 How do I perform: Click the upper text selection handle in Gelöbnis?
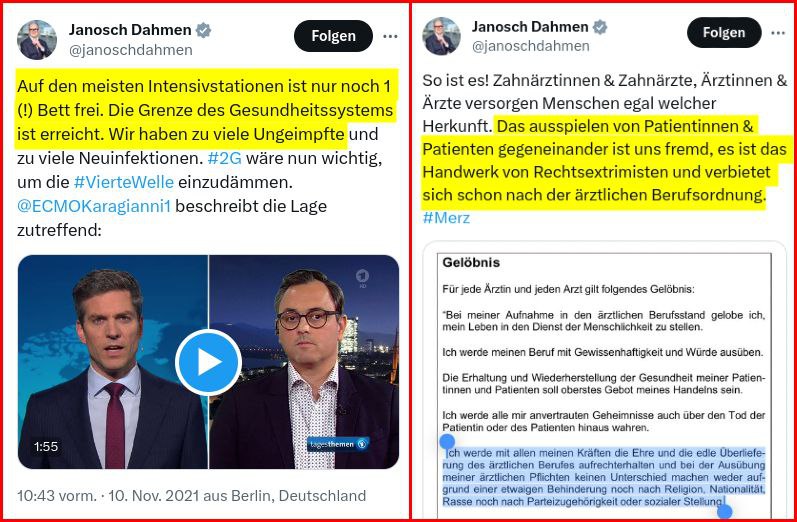(447, 442)
